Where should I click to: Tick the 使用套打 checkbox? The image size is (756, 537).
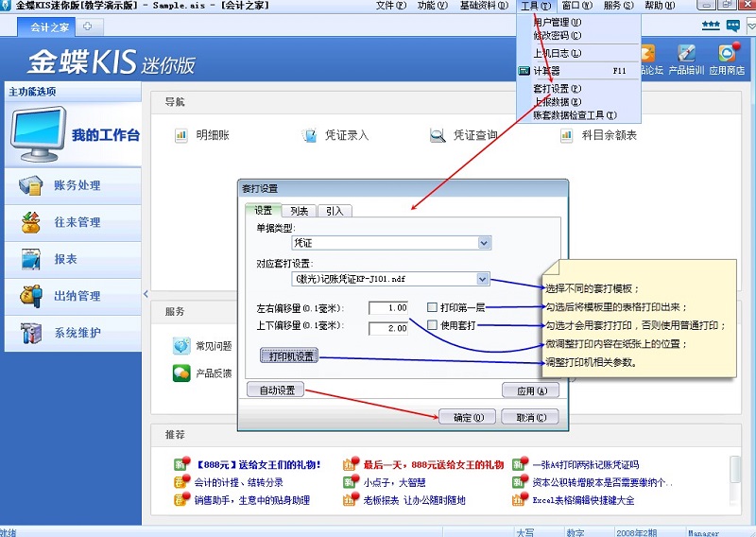(432, 326)
